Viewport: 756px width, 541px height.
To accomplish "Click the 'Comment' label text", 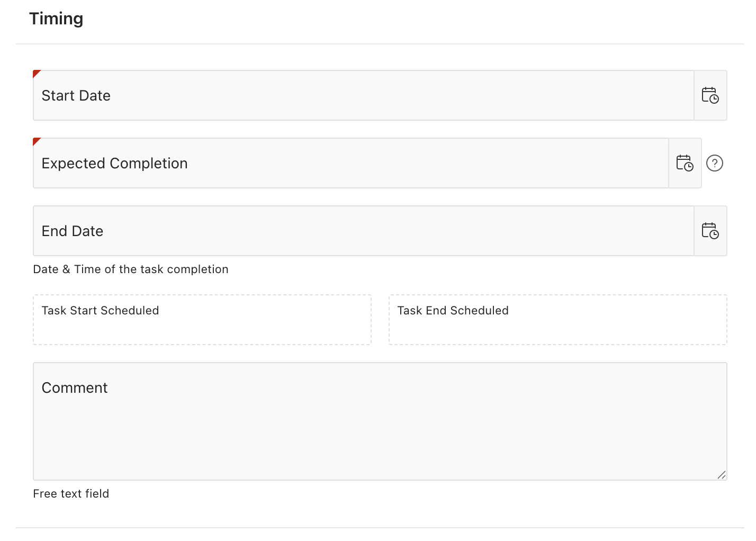I will point(75,388).
